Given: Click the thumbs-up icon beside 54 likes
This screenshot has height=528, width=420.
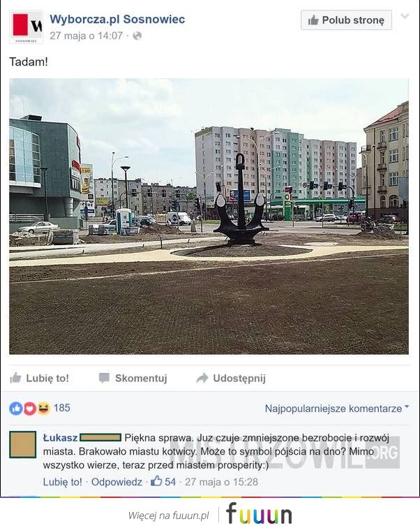Looking at the screenshot, I should pos(156,481).
